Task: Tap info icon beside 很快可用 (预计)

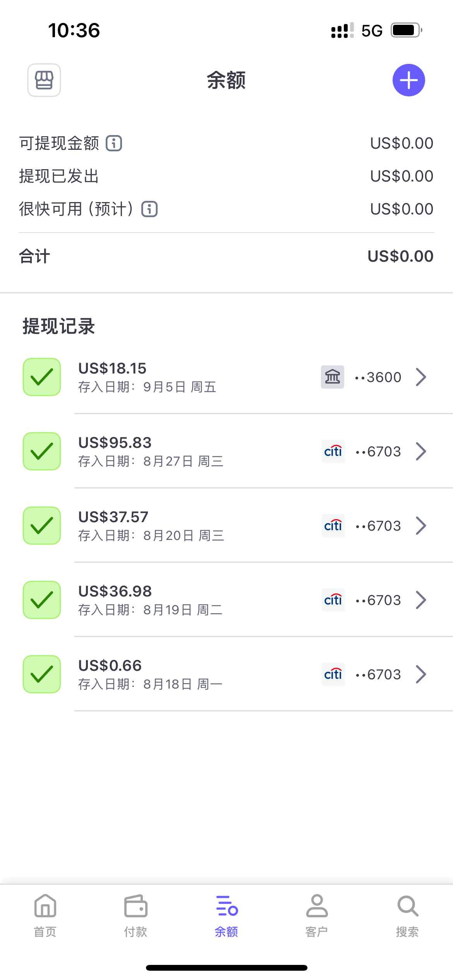Action: coord(149,209)
